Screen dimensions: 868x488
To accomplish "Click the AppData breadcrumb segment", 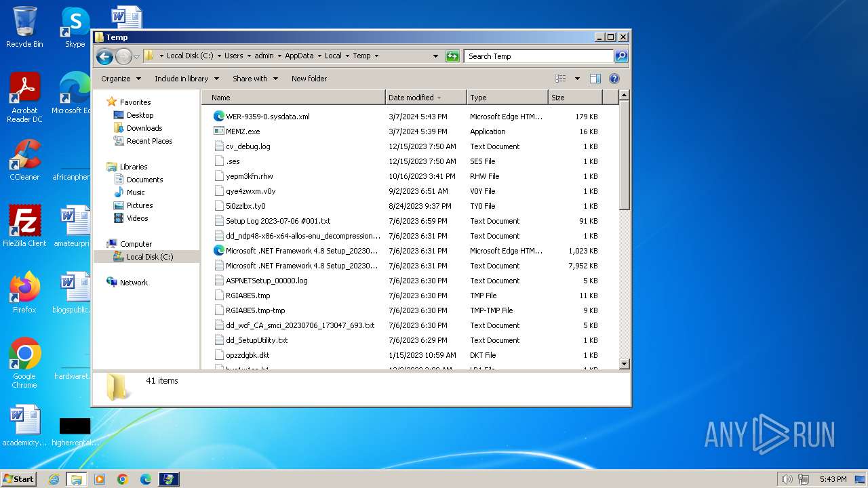I will coord(299,56).
